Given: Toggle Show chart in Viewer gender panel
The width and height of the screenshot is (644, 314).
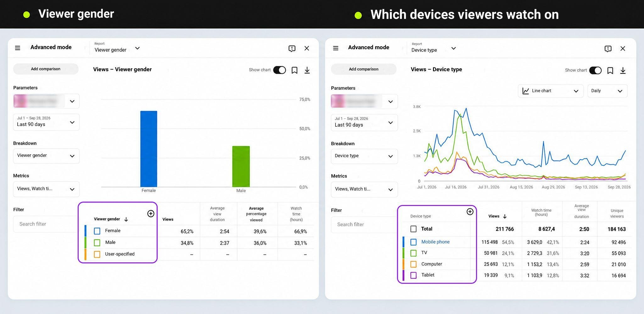Looking at the screenshot, I should tap(279, 70).
